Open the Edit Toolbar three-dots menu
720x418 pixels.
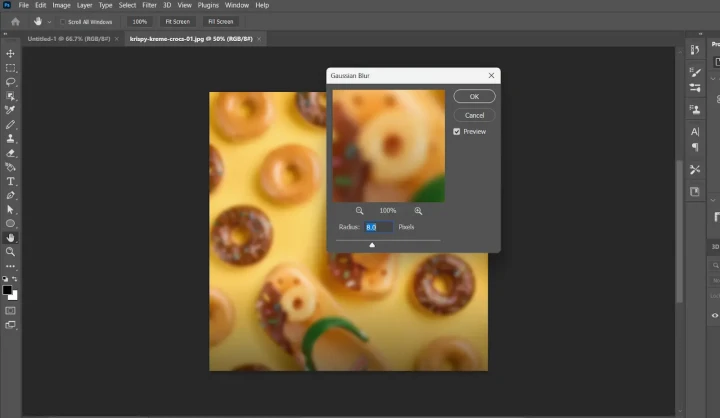click(x=10, y=266)
